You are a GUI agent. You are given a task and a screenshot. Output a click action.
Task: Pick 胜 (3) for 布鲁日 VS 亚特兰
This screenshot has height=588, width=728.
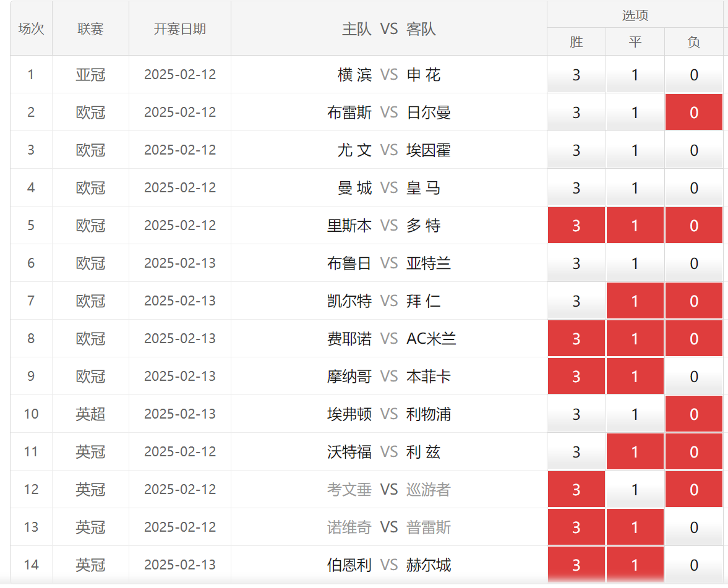point(576,263)
